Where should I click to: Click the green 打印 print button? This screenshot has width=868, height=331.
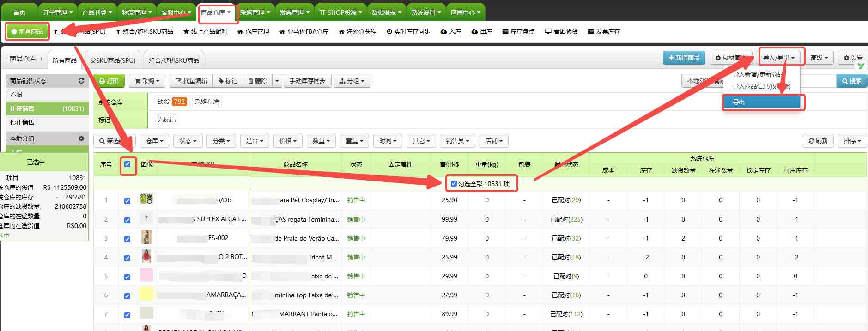(109, 81)
